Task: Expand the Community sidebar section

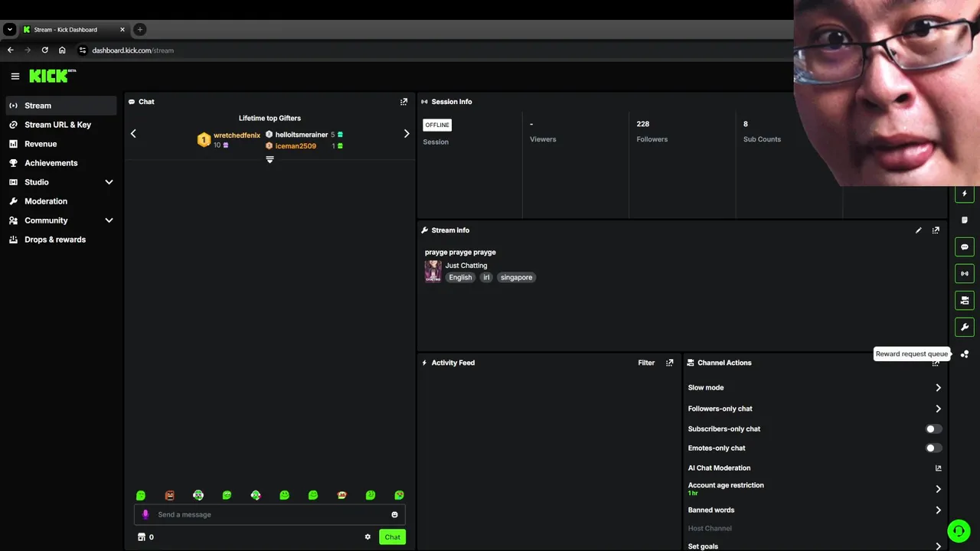Action: tap(109, 220)
